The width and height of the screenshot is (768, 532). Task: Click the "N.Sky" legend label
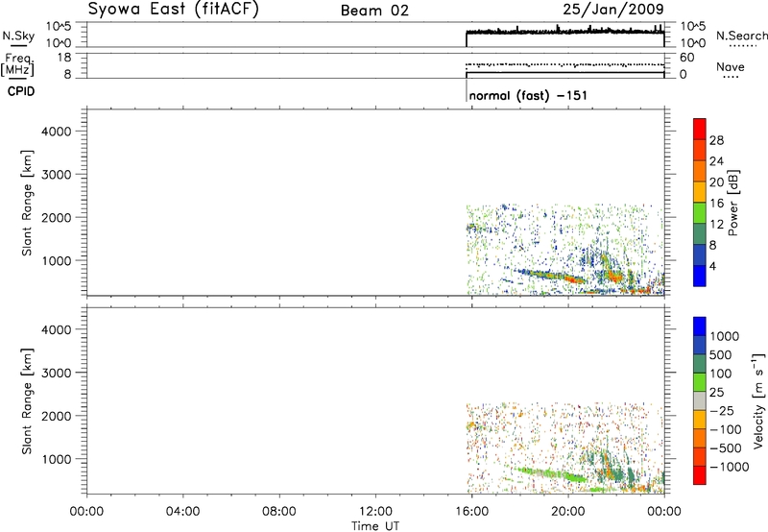(18, 36)
